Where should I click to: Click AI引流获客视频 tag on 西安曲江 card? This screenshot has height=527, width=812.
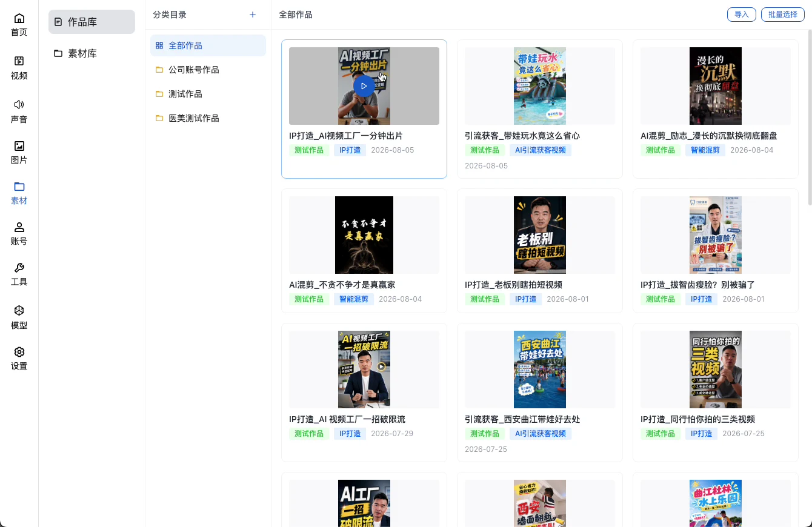coord(541,434)
